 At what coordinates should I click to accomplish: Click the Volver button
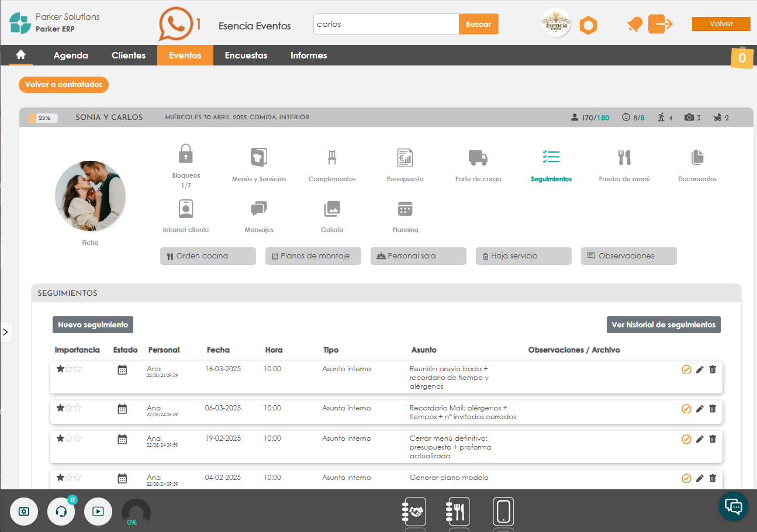tap(721, 24)
